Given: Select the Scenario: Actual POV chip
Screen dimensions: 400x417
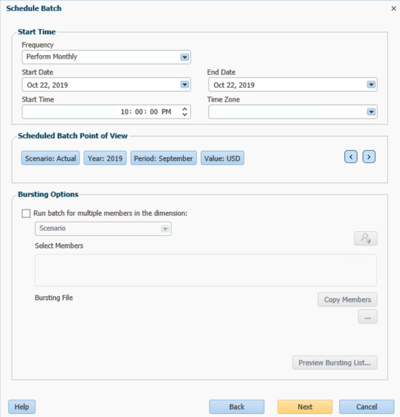Looking at the screenshot, I should coord(50,158).
